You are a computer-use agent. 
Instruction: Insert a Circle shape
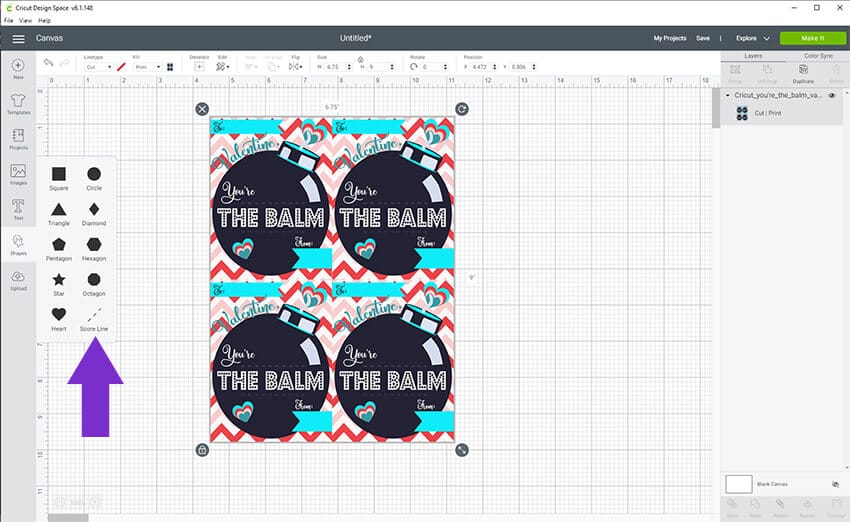[x=94, y=178]
